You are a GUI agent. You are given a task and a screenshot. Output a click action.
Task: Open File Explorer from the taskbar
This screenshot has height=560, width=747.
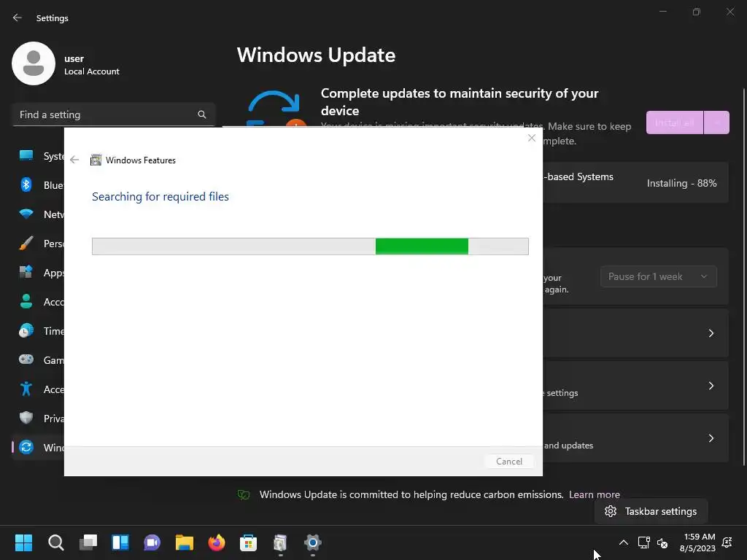pos(185,542)
